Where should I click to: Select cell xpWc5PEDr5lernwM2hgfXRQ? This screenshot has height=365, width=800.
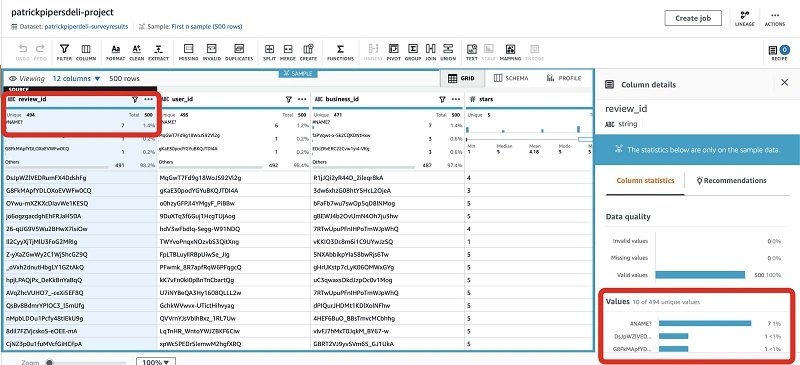[234, 344]
